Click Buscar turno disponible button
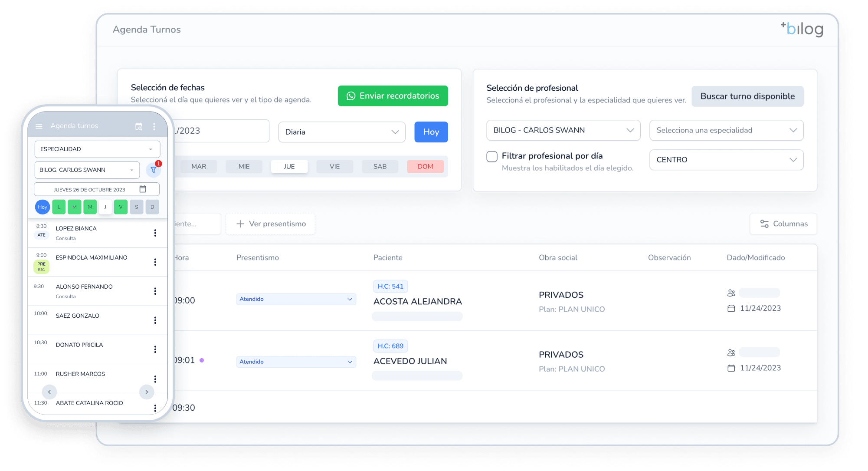Screen dimensions: 868x471 click(748, 96)
